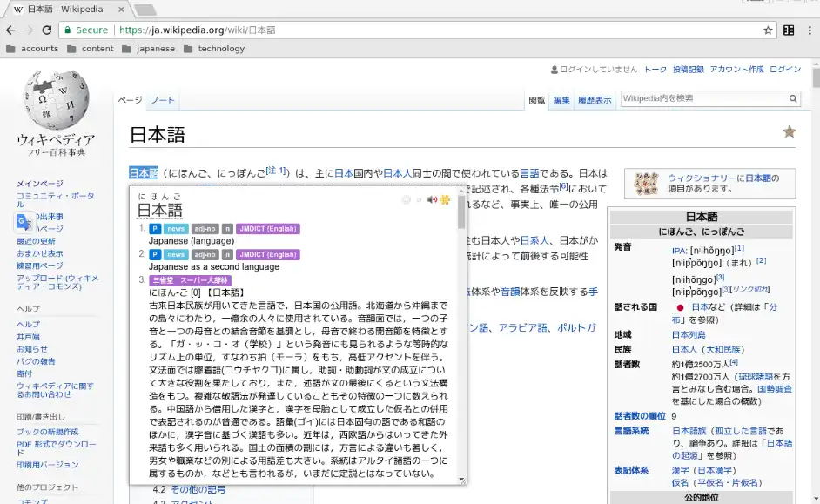Click the 寄付 donate link
Screen dimensions: 820x504
(x=24, y=373)
